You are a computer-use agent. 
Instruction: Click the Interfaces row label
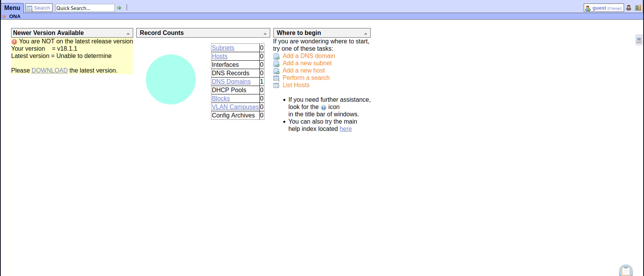pyautogui.click(x=225, y=64)
